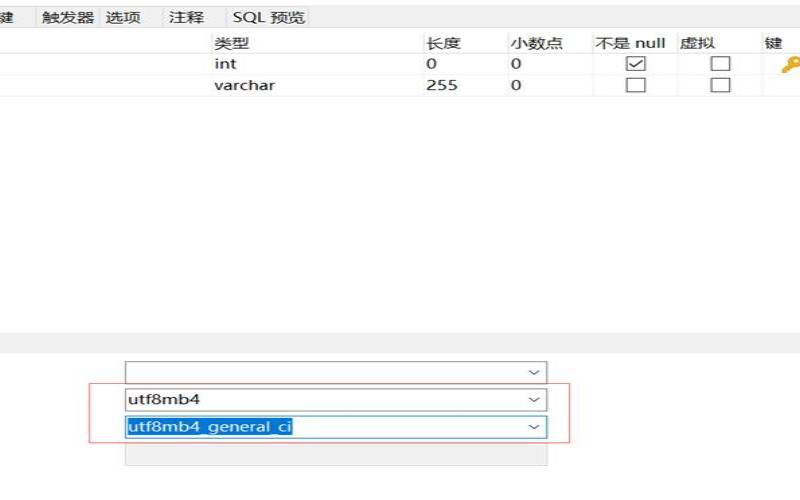Viewport: 800px width, 500px height.
Task: Select the int type cell
Action: tap(317, 64)
